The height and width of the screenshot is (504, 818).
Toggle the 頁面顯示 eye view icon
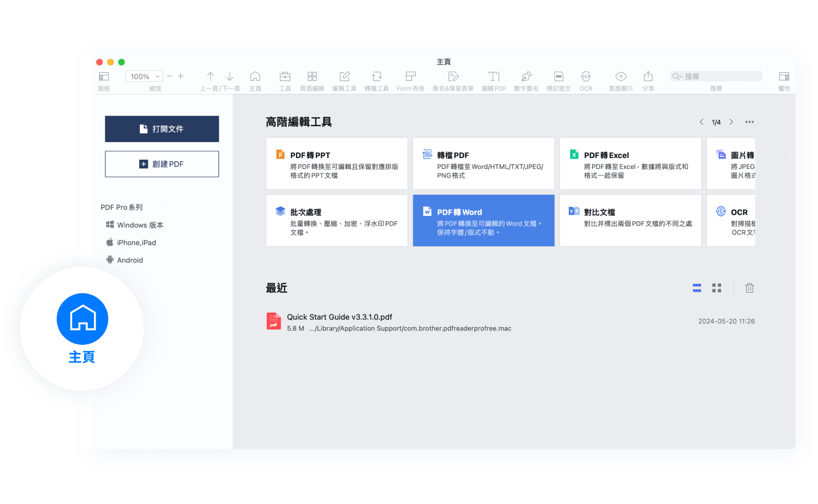coord(620,77)
